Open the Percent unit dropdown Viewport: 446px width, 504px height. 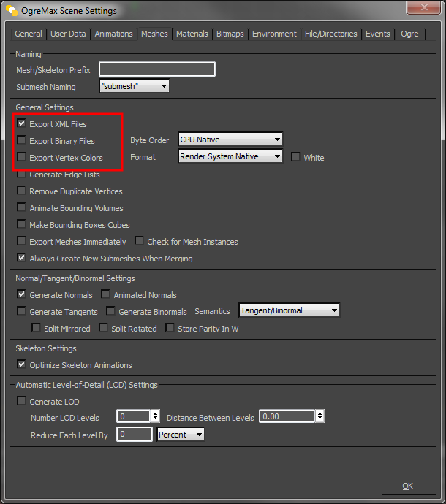181,435
